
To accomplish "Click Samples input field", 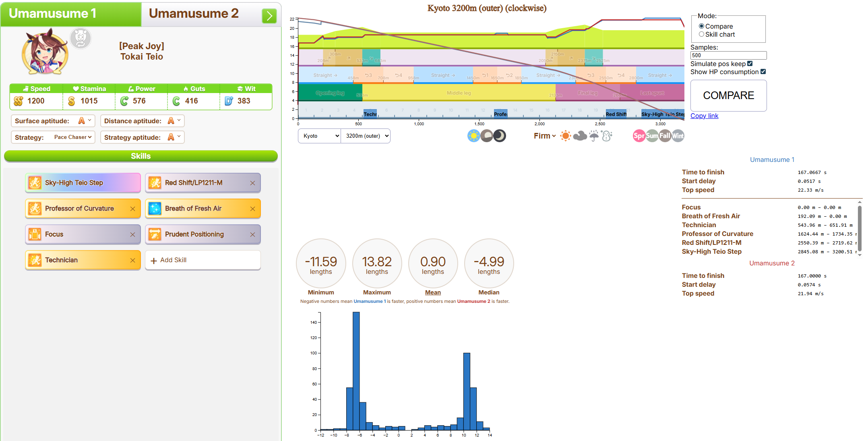I will (x=728, y=56).
